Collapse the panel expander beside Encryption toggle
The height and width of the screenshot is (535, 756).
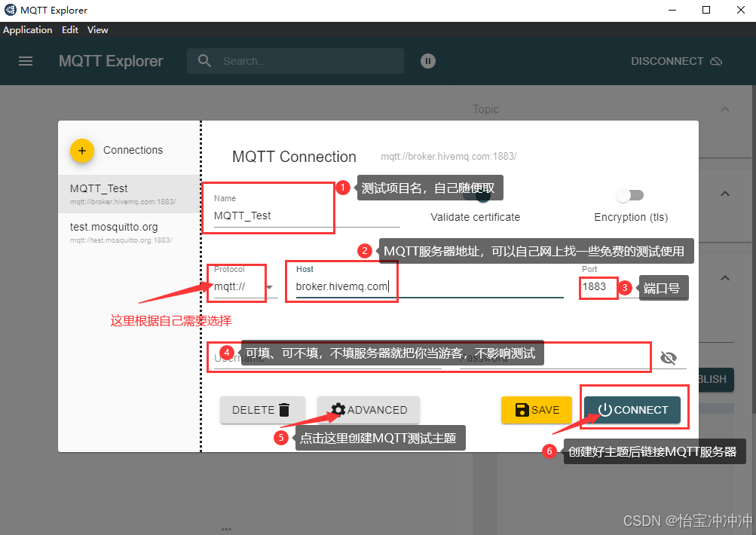724,194
